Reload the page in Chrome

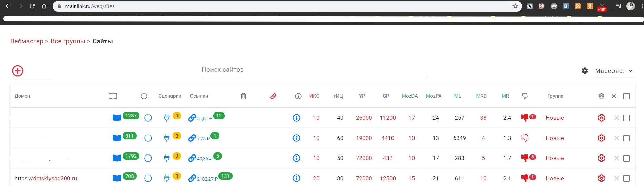point(32,6)
